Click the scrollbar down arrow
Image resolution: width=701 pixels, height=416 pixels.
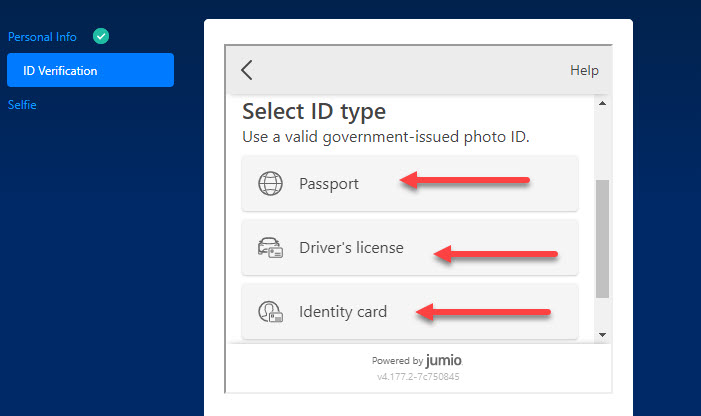click(x=602, y=335)
